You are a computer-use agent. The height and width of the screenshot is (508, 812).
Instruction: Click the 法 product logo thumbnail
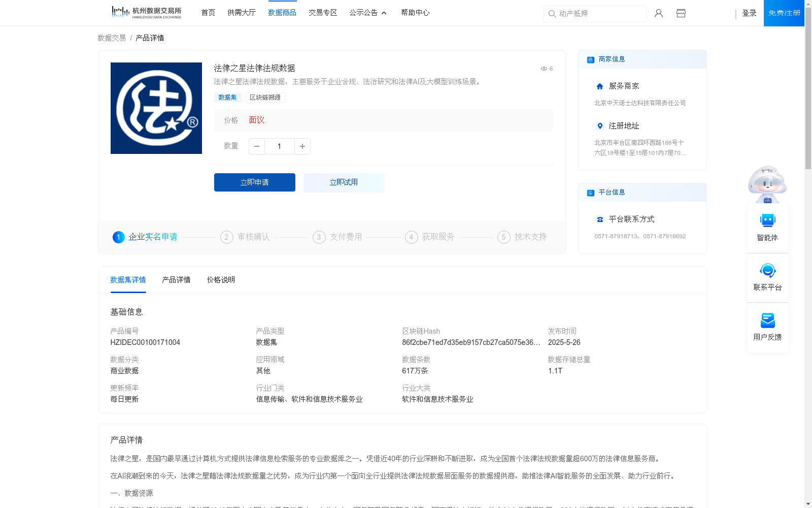(x=156, y=108)
